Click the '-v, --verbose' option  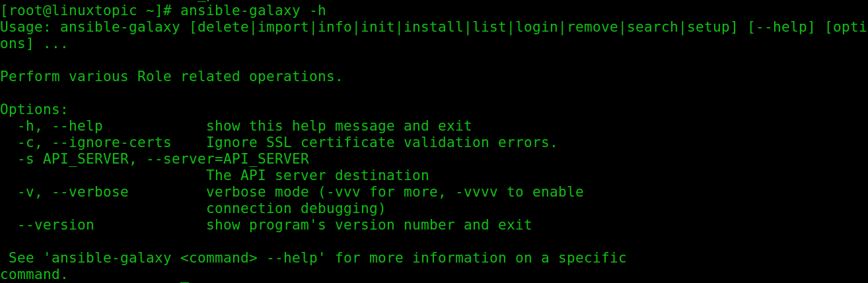coord(73,192)
